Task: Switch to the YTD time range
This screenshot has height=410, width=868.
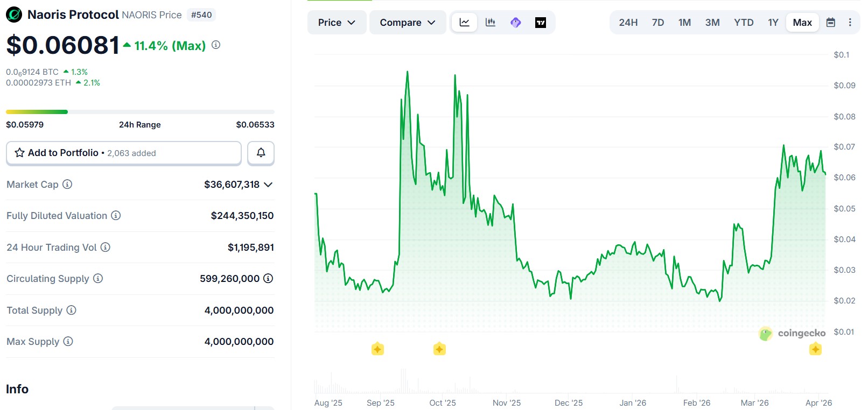Action: click(x=743, y=23)
